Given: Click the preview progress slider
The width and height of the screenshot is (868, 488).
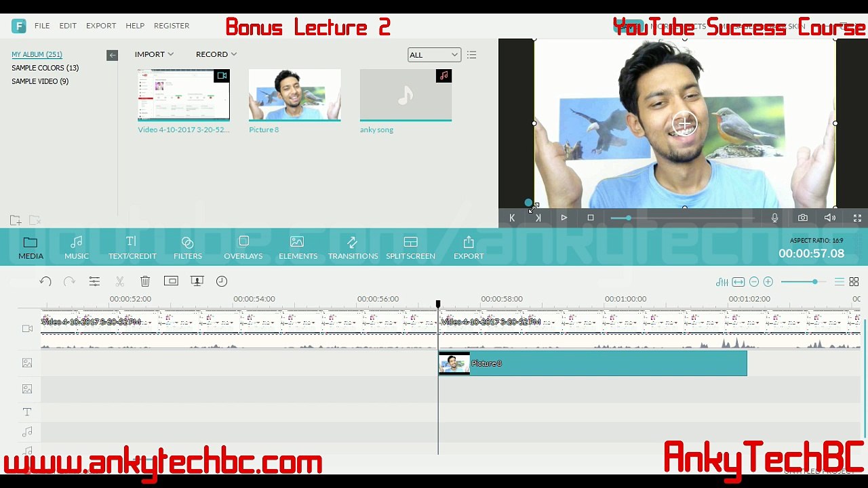Looking at the screenshot, I should (x=682, y=218).
